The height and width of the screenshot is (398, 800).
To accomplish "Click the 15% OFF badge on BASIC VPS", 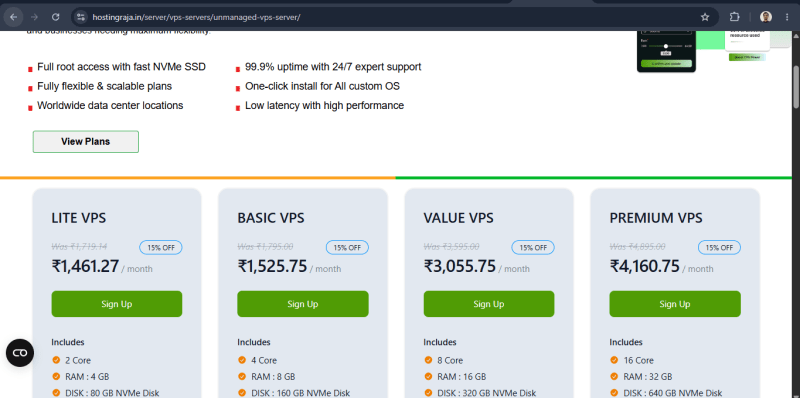I will point(347,247).
